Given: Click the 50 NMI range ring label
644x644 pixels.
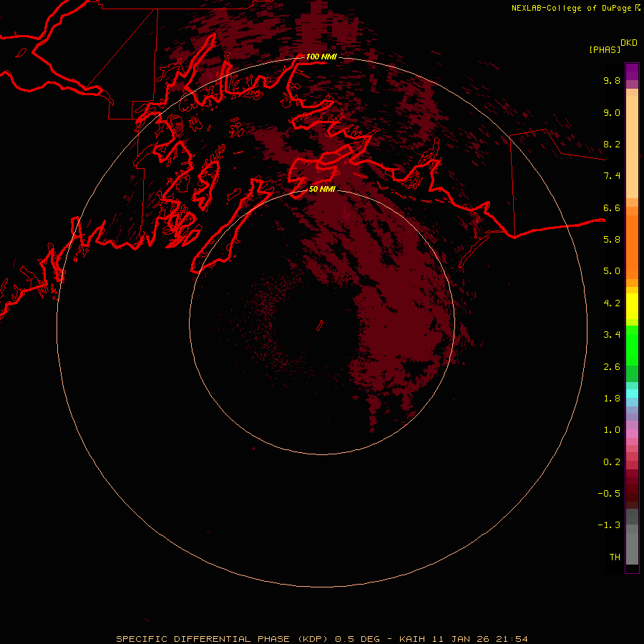Looking at the screenshot, I should tap(322, 189).
